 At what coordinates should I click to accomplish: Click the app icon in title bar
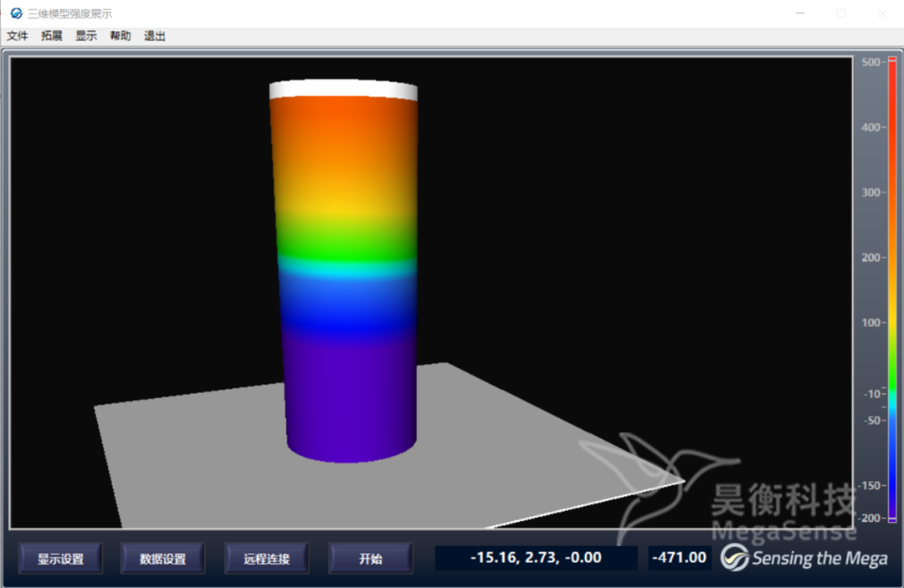point(16,13)
